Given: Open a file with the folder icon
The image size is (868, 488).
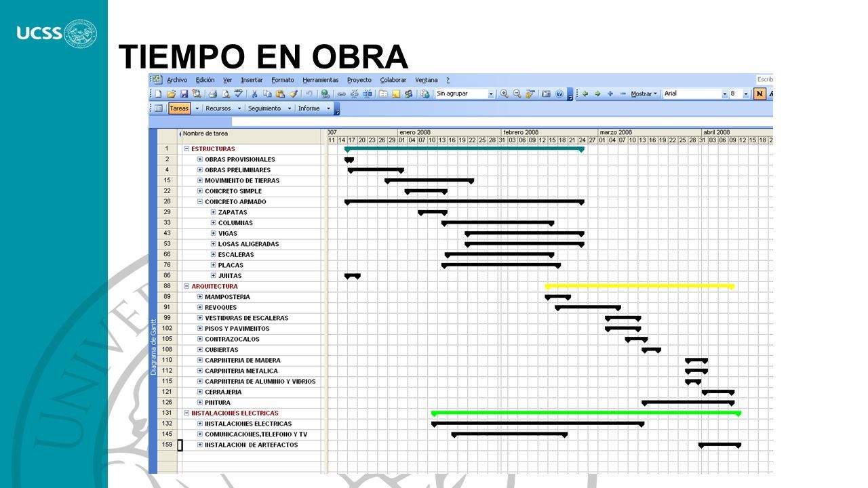Looking at the screenshot, I should pos(171,94).
